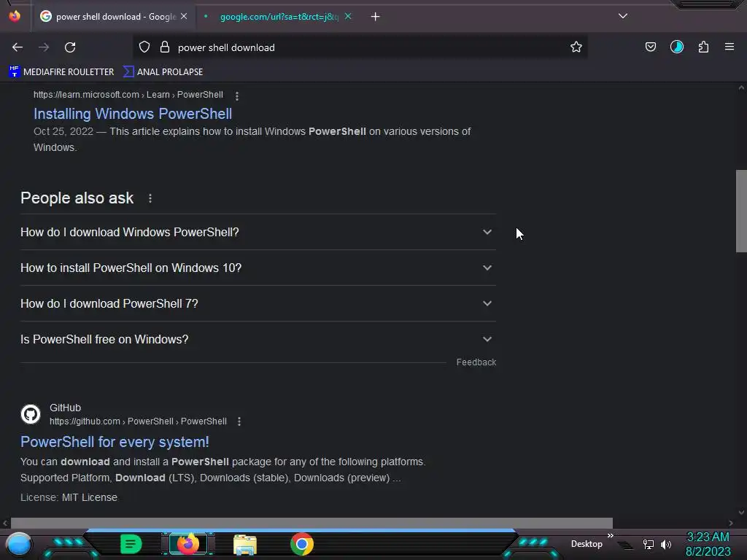Image resolution: width=747 pixels, height=560 pixels.
Task: Expand How to install PowerShell on Windows 10?
Action: coord(258,268)
